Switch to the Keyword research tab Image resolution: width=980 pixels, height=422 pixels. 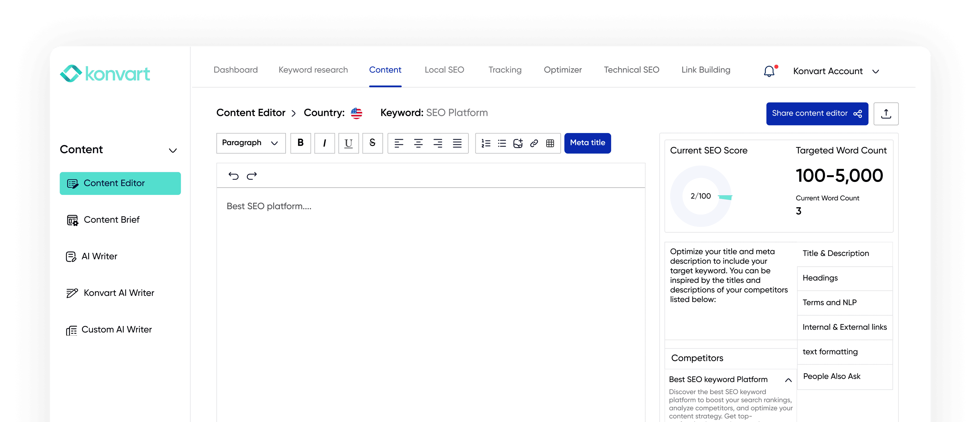pyautogui.click(x=313, y=70)
